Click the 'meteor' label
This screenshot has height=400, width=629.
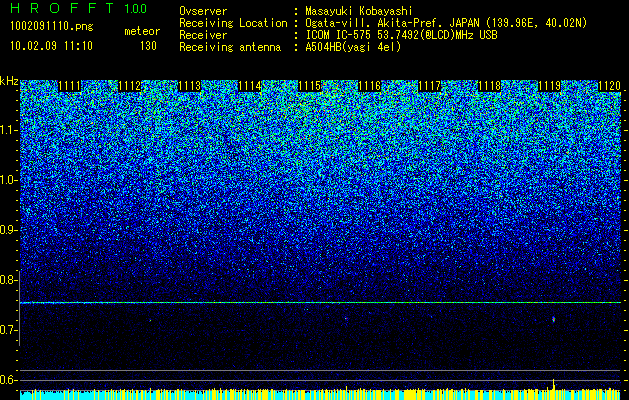[142, 31]
